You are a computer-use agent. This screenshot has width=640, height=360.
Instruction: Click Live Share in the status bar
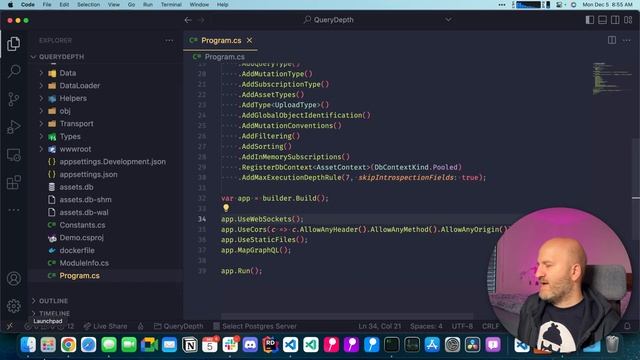pos(105,326)
